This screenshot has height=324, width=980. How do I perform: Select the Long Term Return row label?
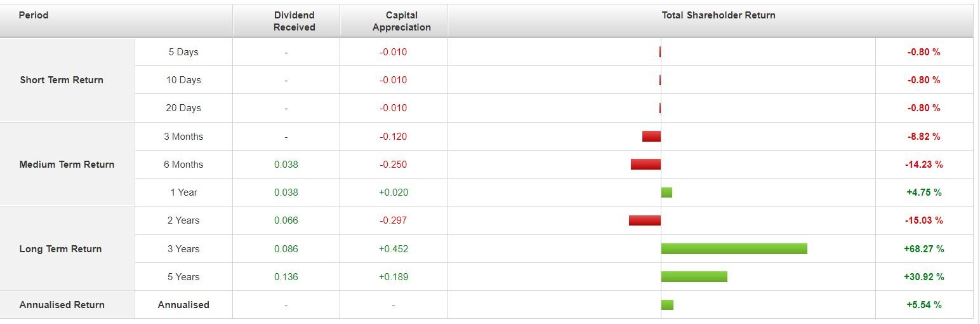click(60, 249)
